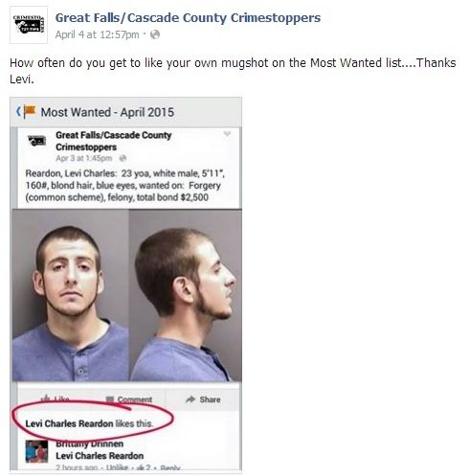
Task: Open the Crimestoppers page profile logo
Action: click(x=29, y=25)
